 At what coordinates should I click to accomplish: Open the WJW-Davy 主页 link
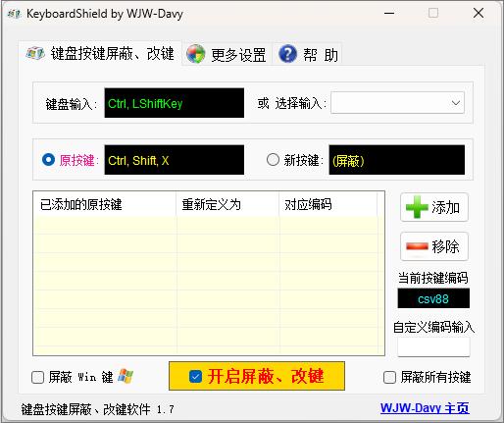(425, 408)
